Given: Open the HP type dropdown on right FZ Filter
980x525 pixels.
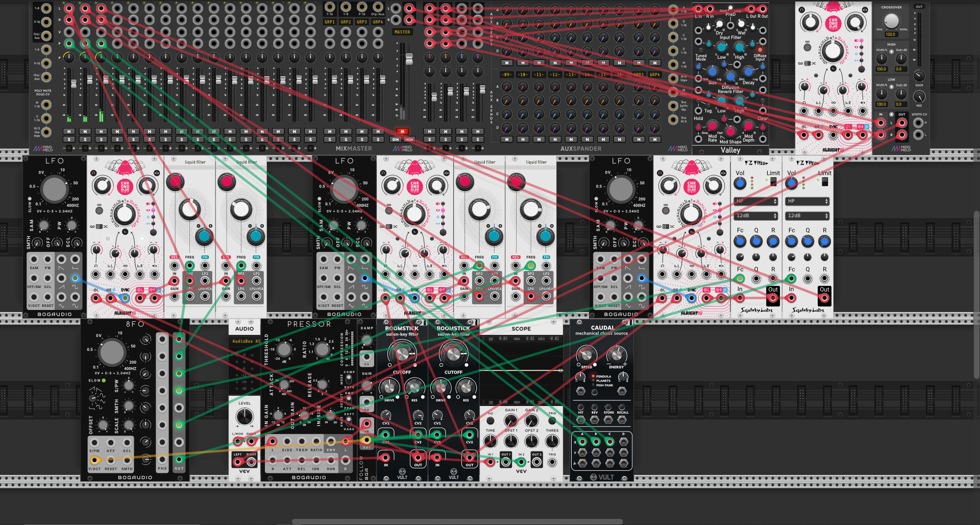Looking at the screenshot, I should 807,201.
